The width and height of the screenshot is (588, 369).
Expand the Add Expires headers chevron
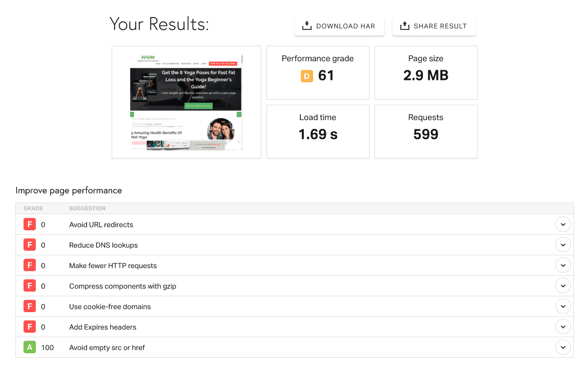563,327
